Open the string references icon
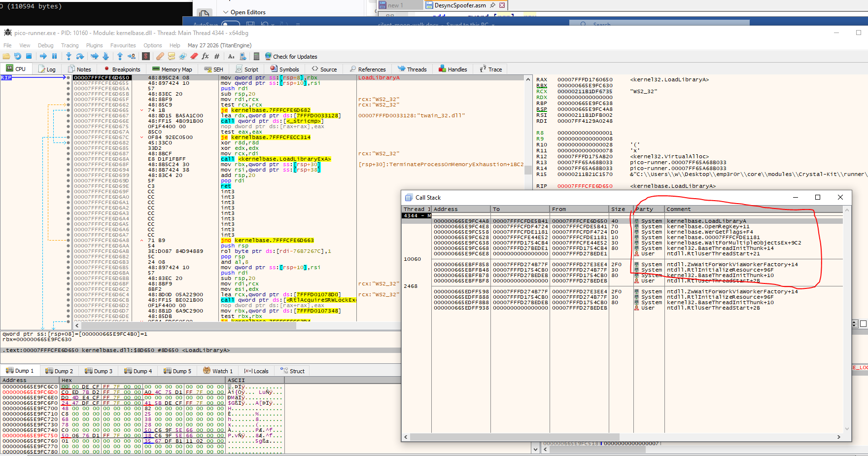This screenshot has width=868, height=456. click(x=231, y=56)
